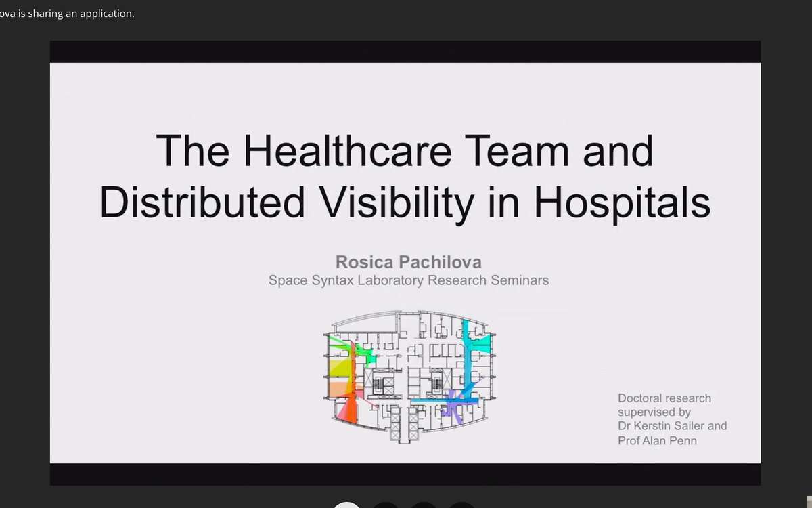812x508 pixels.
Task: Click "Space Syntax Laboratory Research Seminars" subtitle
Action: (x=409, y=280)
